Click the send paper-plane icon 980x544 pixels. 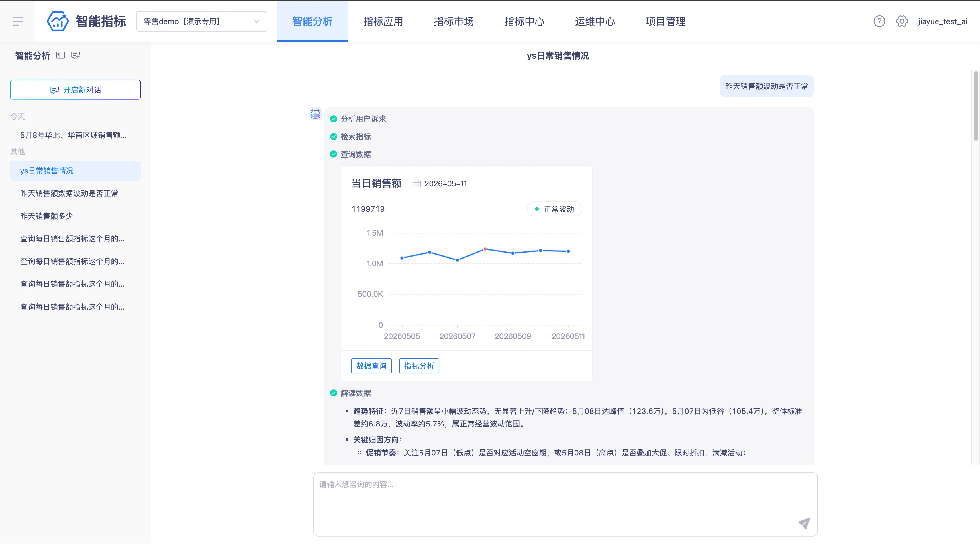804,523
